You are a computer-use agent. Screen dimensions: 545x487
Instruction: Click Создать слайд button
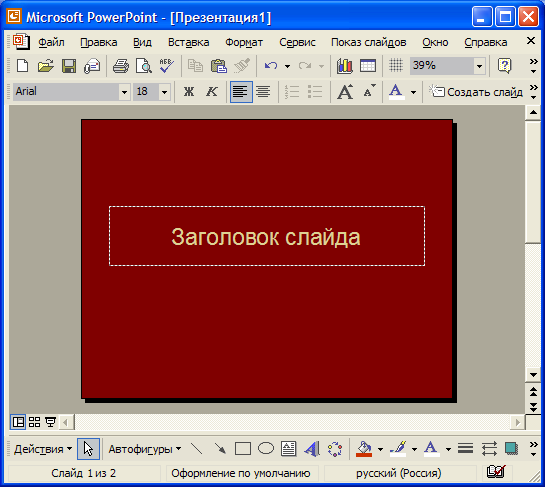[475, 92]
